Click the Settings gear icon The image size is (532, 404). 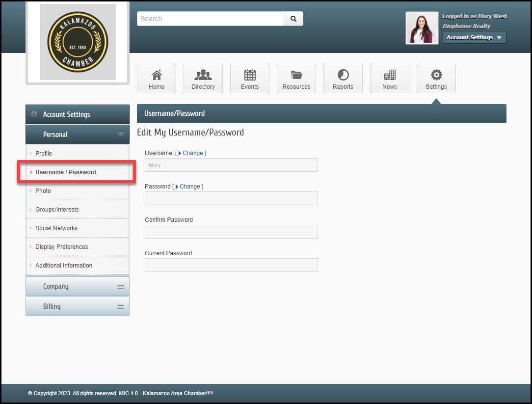436,75
